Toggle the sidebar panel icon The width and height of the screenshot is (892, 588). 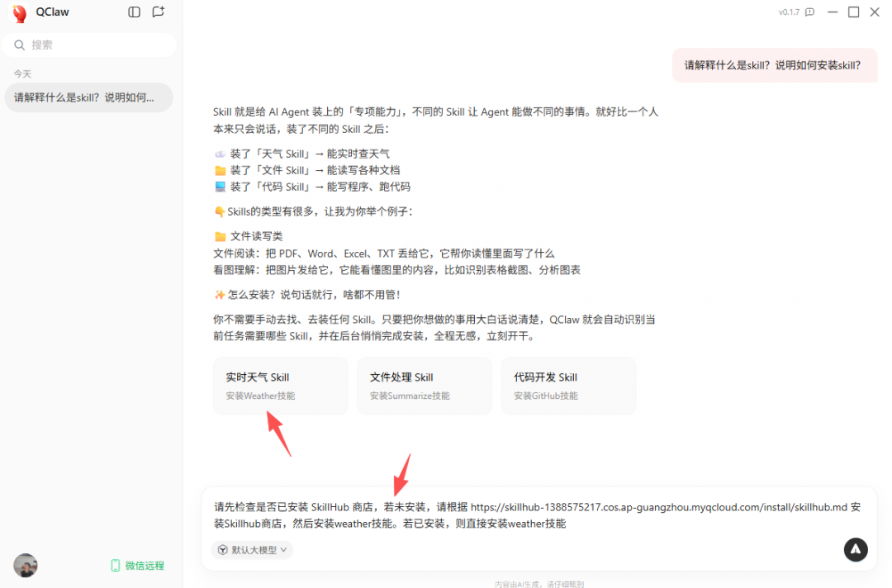135,12
